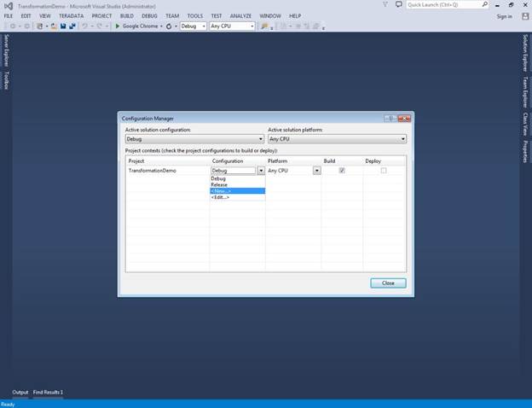Viewport: 532px width, 408px height.
Task: Toggle the Deploy checkbox for TransformationDemo
Action: tap(384, 171)
